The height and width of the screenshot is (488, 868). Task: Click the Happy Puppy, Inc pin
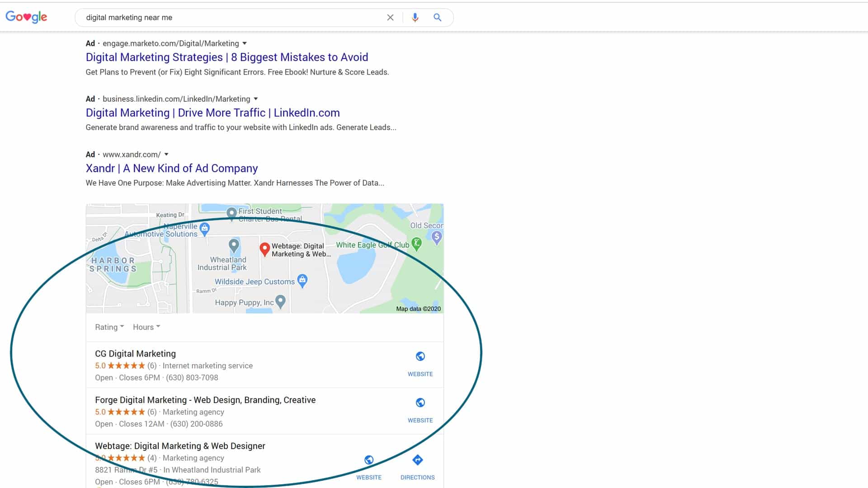[280, 301]
